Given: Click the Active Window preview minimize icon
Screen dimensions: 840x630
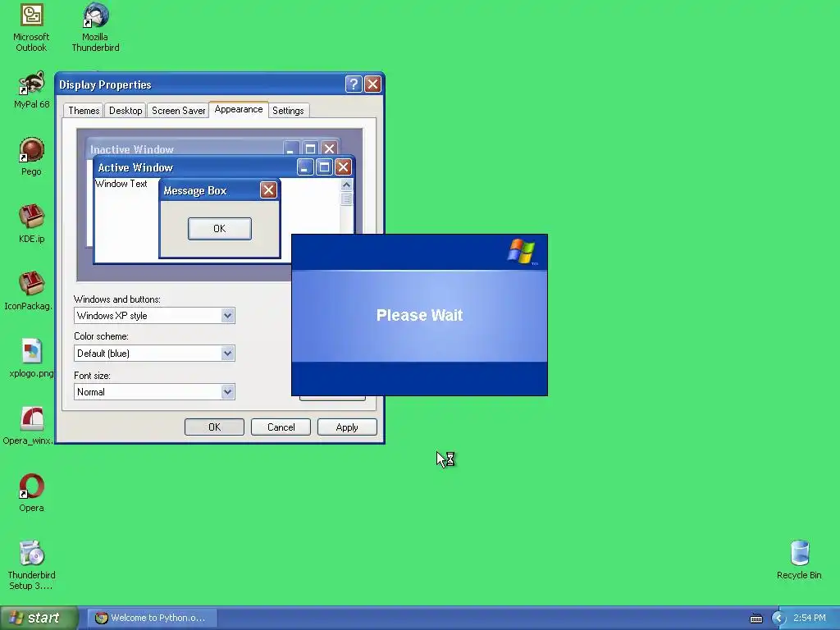Looking at the screenshot, I should (305, 167).
